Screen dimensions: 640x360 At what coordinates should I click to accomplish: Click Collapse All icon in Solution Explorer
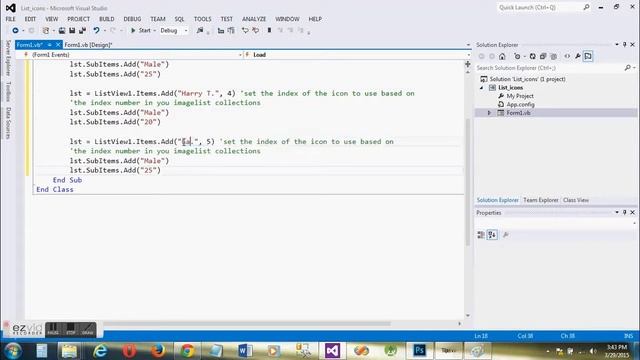(x=543, y=56)
